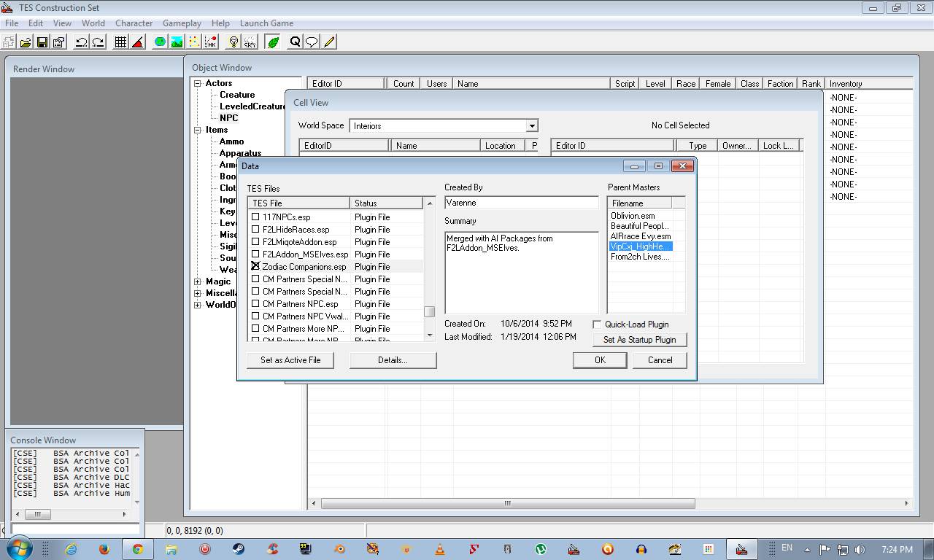Screen dimensions: 934x560
Task: Check the F2LAddon_MSElves.esp plugin checkbox
Action: [x=255, y=254]
